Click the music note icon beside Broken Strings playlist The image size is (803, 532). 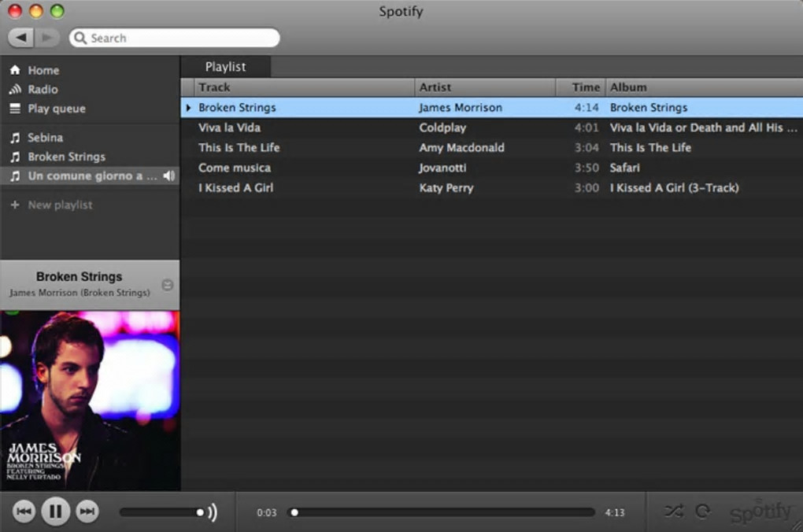(16, 157)
